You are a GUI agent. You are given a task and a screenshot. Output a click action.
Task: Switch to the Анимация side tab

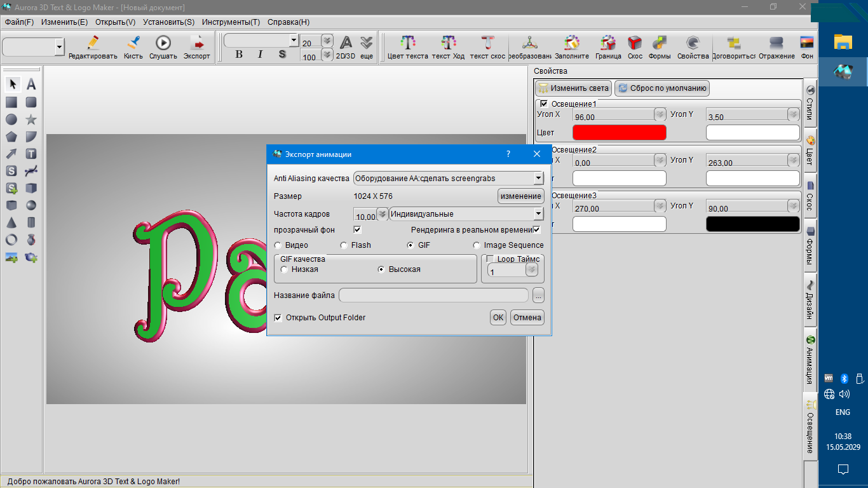810,358
